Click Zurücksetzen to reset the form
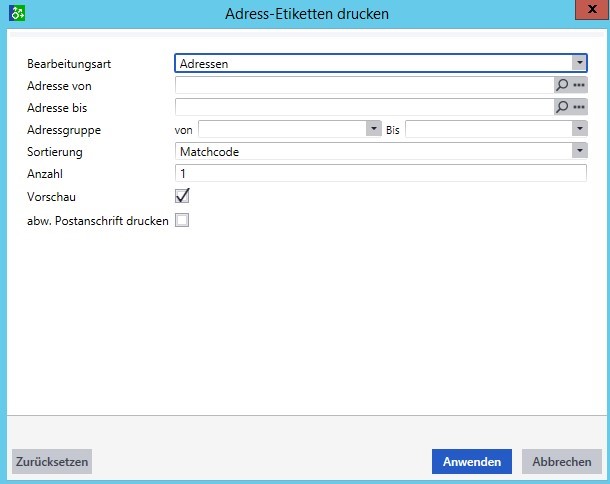Screen dimensions: 610x484 pyautogui.click(x=51, y=461)
